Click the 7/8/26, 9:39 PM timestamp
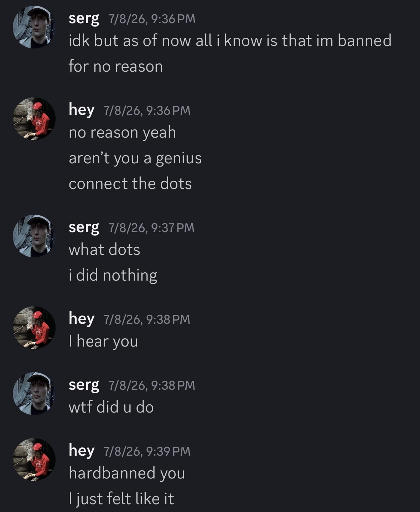420x512 pixels. 147,451
